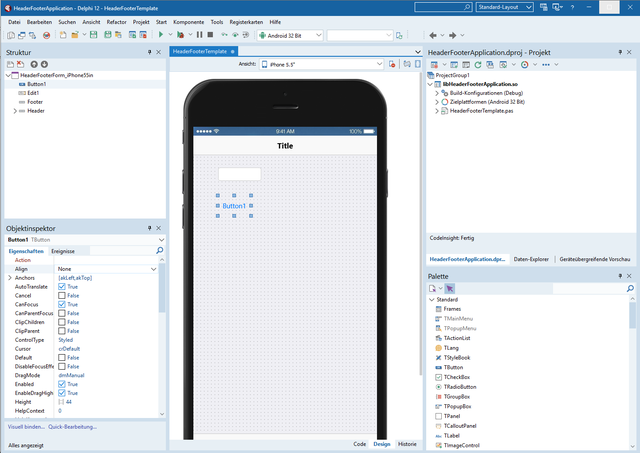Expand the Build-Konfigurationen (Debug) node

439,92
